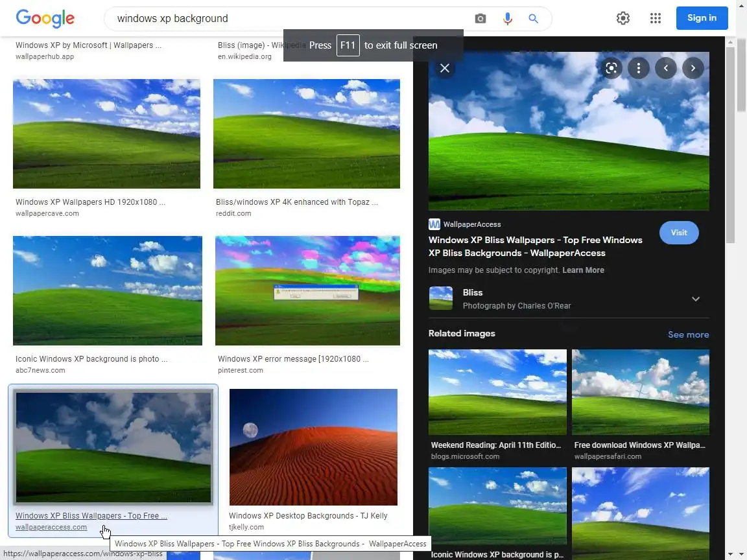Open TJ Kelly red desert thumbnail
The width and height of the screenshot is (747, 560).
click(313, 447)
